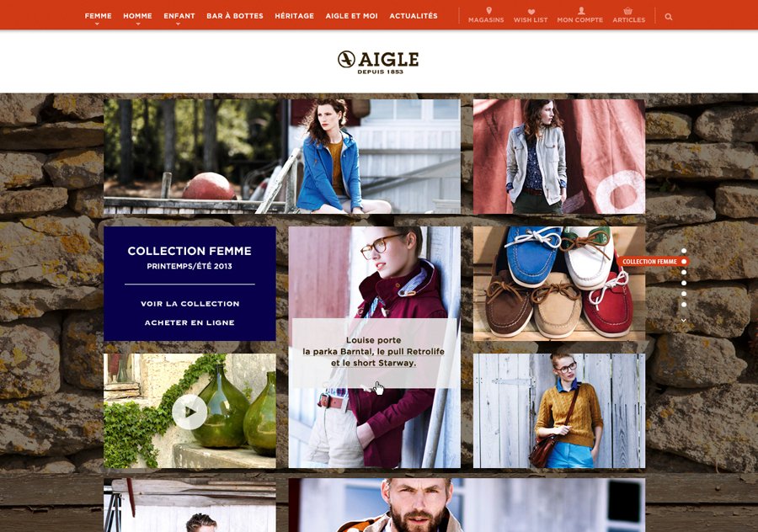The height and width of the screenshot is (532, 758).
Task: Expand the Enfant dropdown menu
Action: 179,17
